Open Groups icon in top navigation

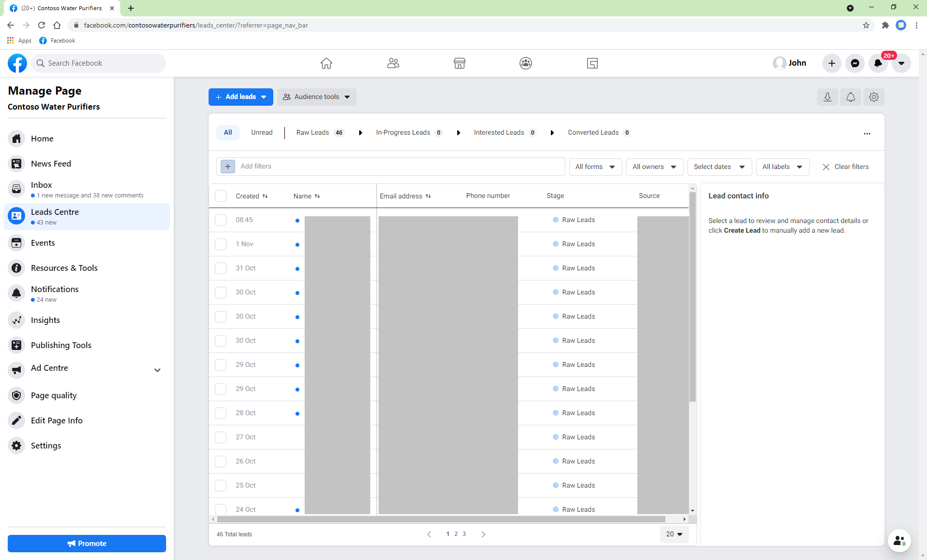(x=525, y=63)
